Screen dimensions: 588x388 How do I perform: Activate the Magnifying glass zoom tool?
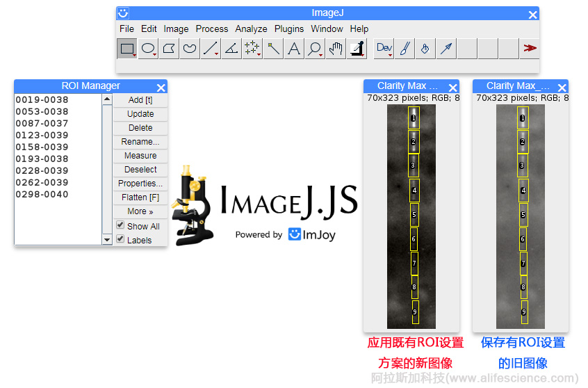pos(315,49)
